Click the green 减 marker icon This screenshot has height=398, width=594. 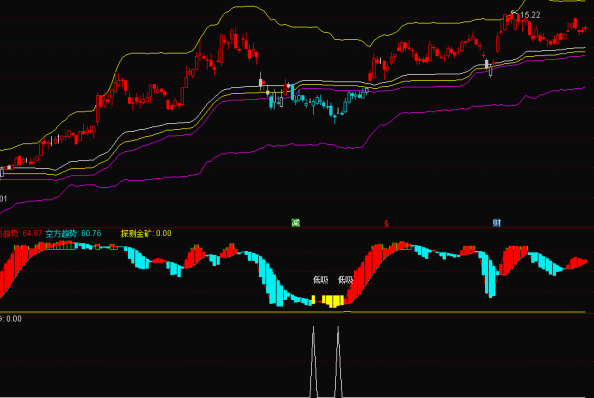(295, 223)
